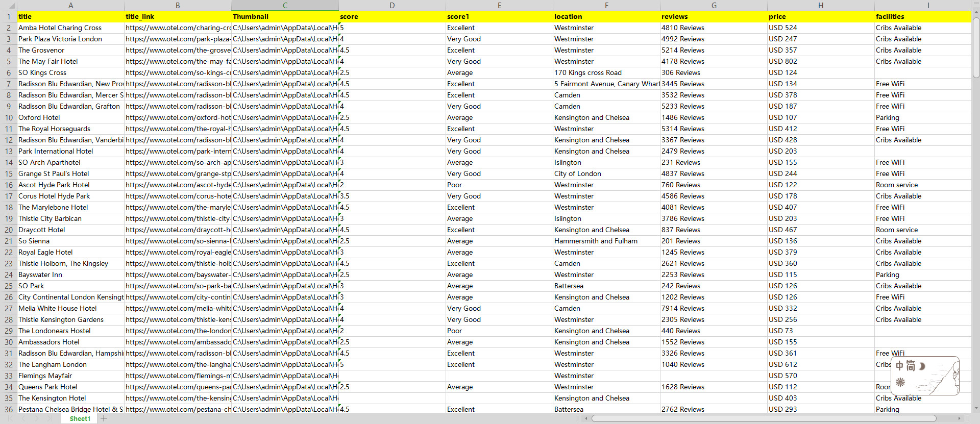Open the input method flower settings icon
The width and height of the screenshot is (980, 424).
point(900,382)
